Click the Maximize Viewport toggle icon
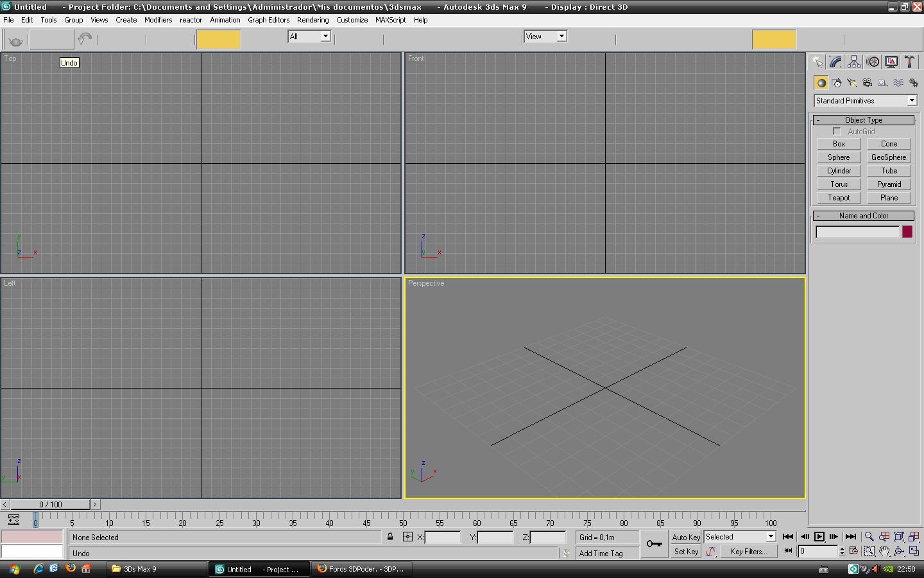The height and width of the screenshot is (578, 924). click(x=914, y=551)
